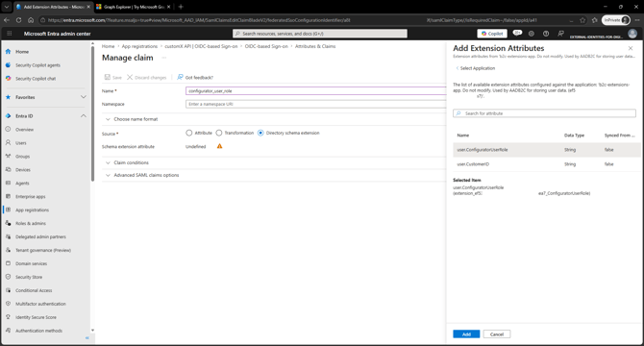Click the portal search resources box

(x=320, y=34)
